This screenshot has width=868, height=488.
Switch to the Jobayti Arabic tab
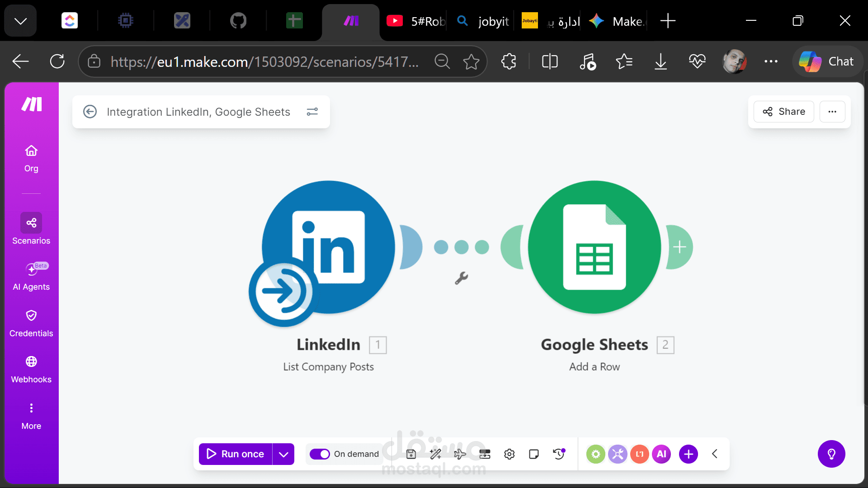click(550, 21)
